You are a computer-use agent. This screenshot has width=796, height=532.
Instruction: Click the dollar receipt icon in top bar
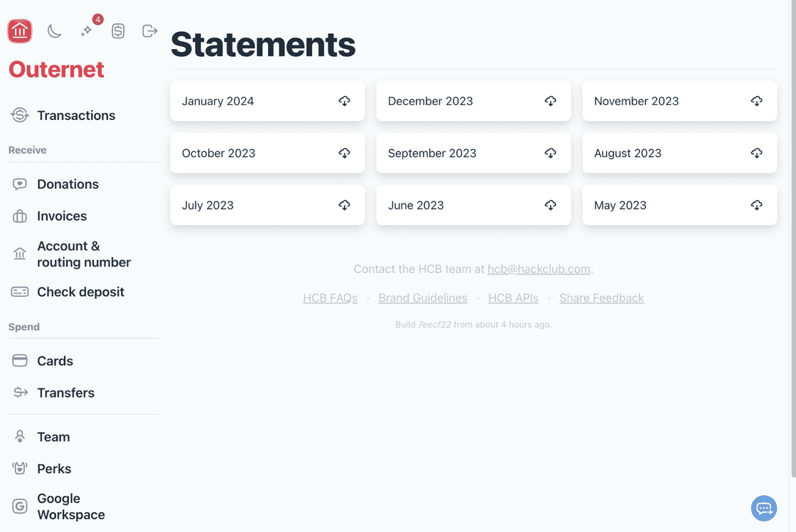point(118,31)
